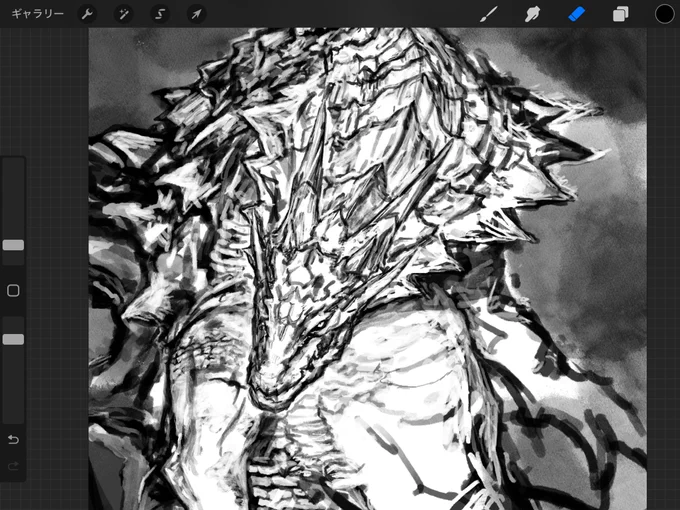680x510 pixels.
Task: Select the Paint brush tool
Action: 489,14
